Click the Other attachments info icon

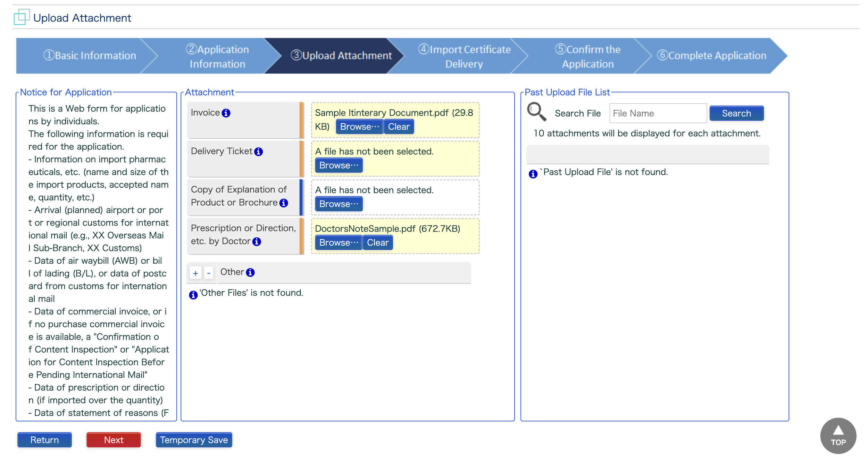[x=250, y=272]
